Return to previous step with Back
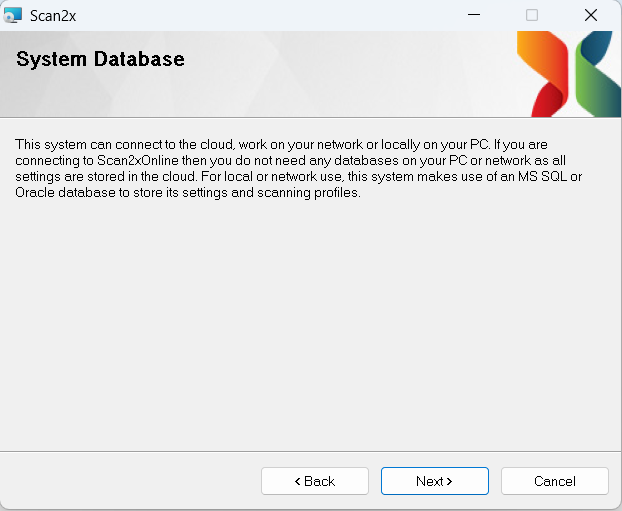Image resolution: width=622 pixels, height=511 pixels. [x=314, y=481]
